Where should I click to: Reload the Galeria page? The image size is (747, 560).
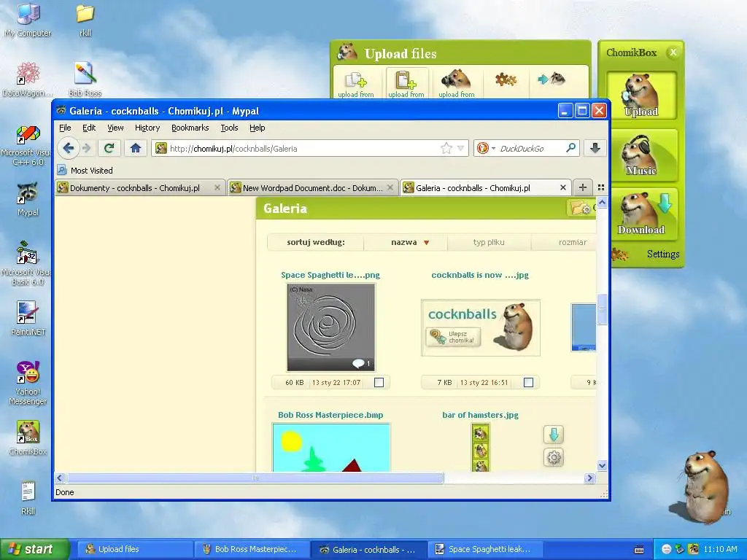(109, 148)
